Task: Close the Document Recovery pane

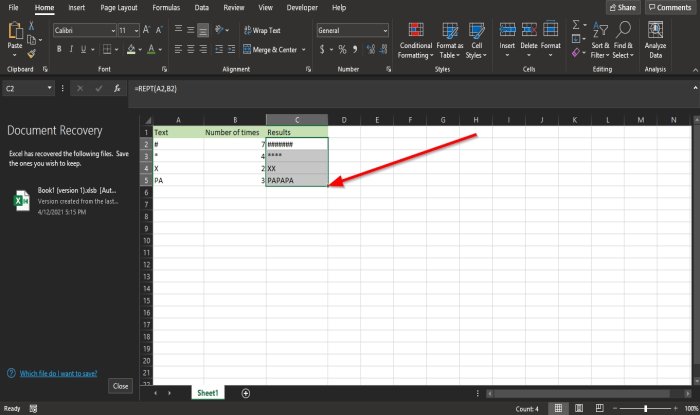Action: tap(120, 385)
